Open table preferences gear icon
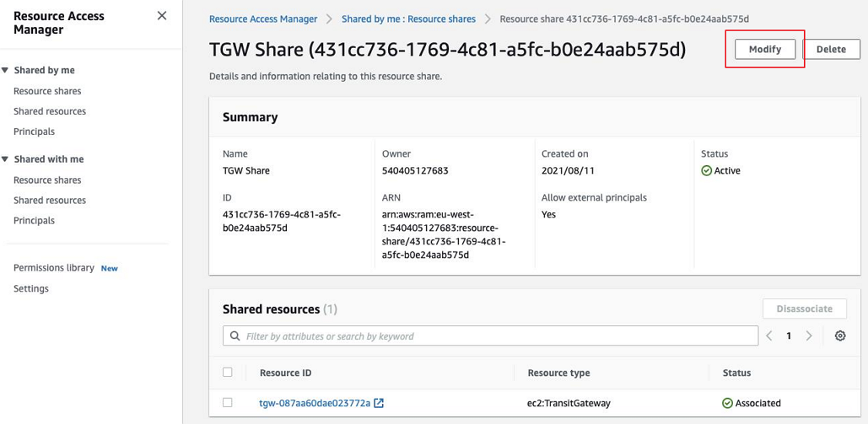868x424 pixels. 840,335
